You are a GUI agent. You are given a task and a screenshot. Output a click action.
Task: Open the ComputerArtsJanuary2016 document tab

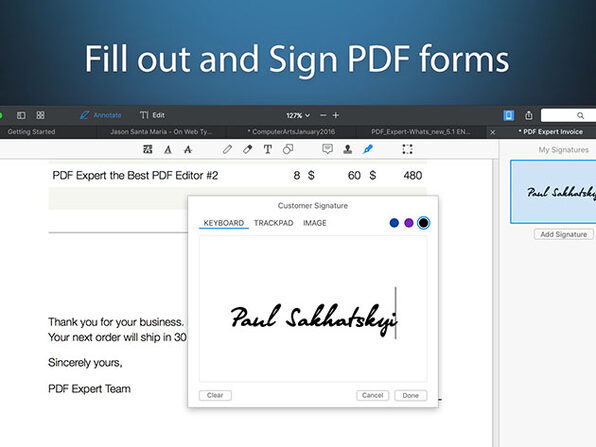(x=291, y=132)
